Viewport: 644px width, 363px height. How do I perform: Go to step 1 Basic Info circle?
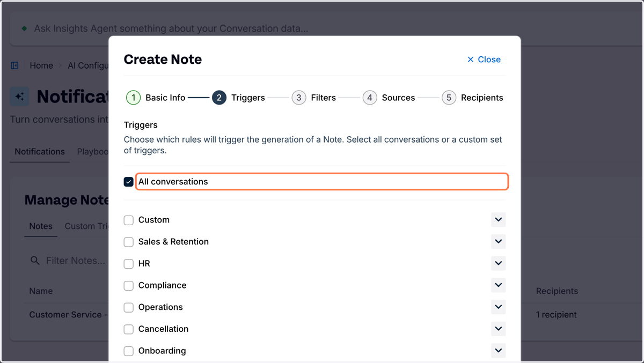click(133, 98)
